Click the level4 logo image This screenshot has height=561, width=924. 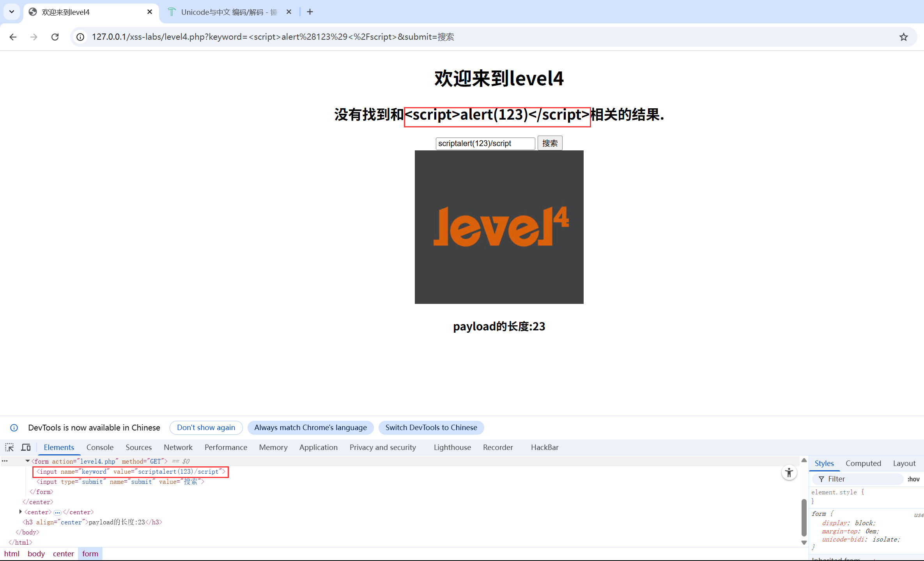pos(499,227)
